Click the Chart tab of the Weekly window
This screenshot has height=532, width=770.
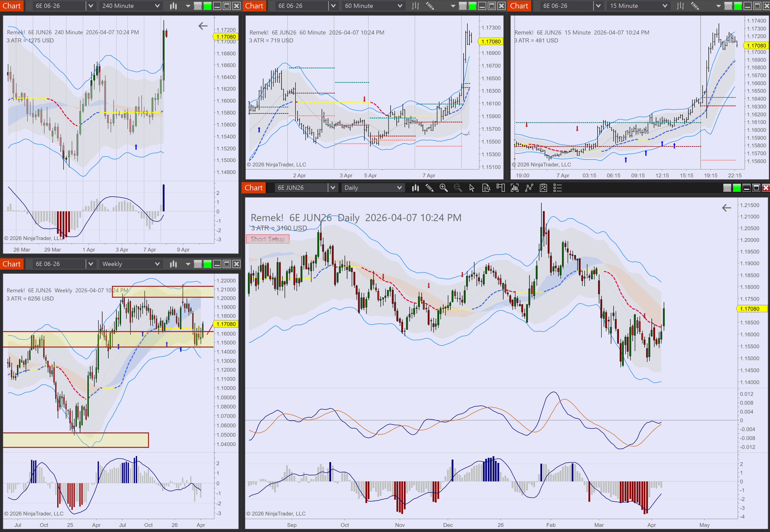pos(12,264)
